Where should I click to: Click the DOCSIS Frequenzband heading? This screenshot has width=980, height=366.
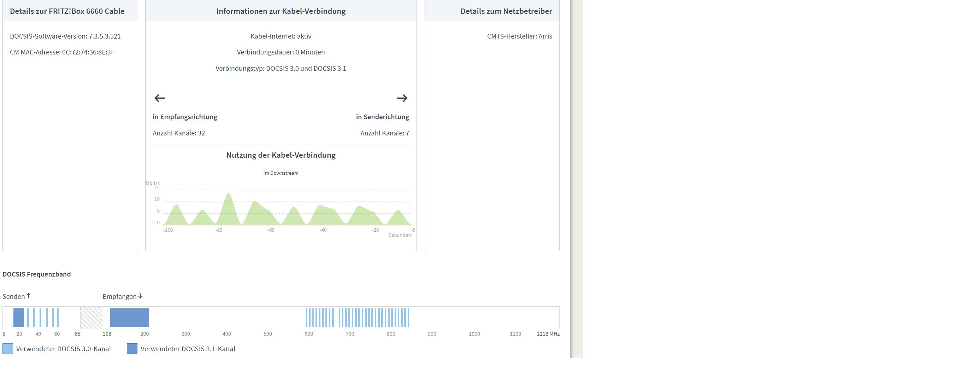[x=36, y=274]
